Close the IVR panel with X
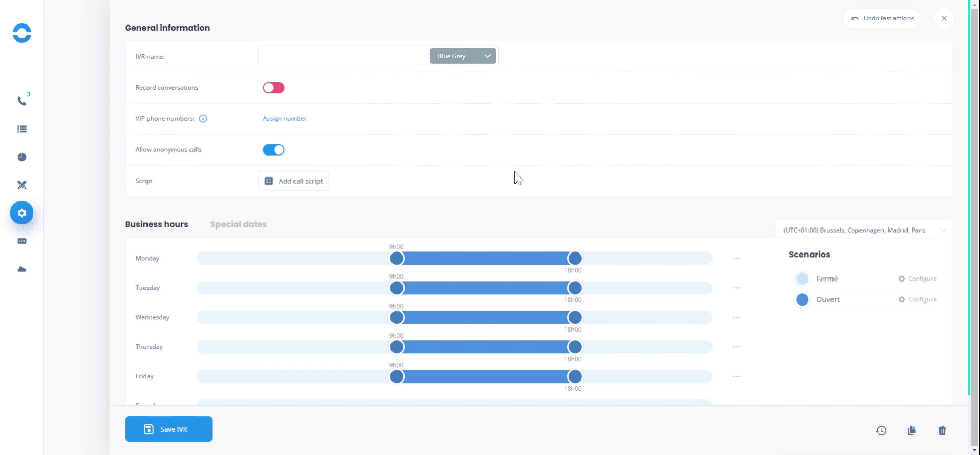This screenshot has height=455, width=980. pyautogui.click(x=944, y=18)
